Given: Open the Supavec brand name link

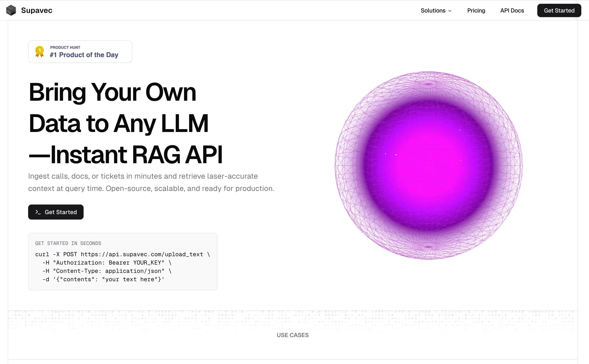Looking at the screenshot, I should pos(36,10).
